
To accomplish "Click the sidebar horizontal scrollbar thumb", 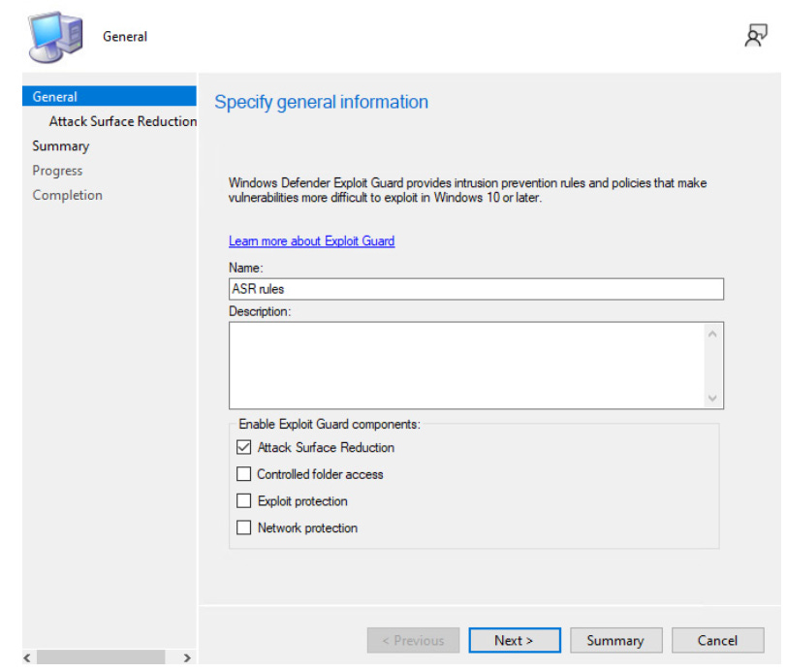I will click(x=101, y=657).
